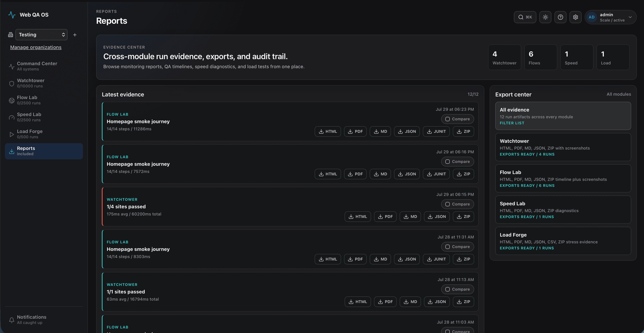Download JUNIT for the 11286ms Flow Lab run
644x333 pixels.
coord(436,131)
